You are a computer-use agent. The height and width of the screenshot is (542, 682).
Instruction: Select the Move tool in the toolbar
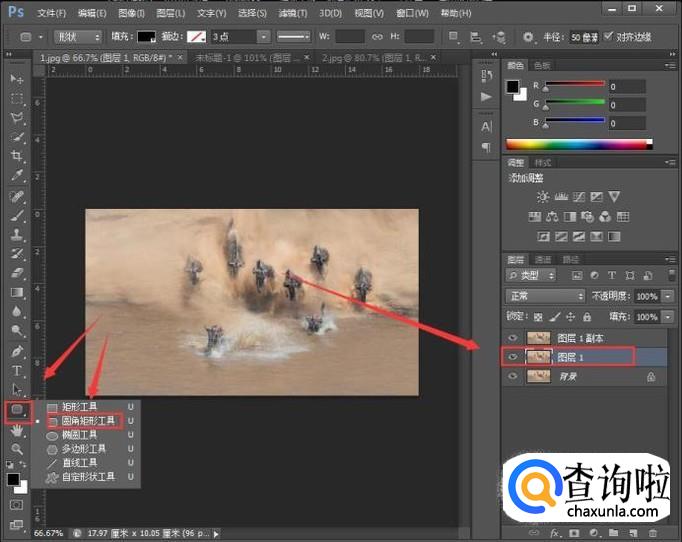[17, 79]
